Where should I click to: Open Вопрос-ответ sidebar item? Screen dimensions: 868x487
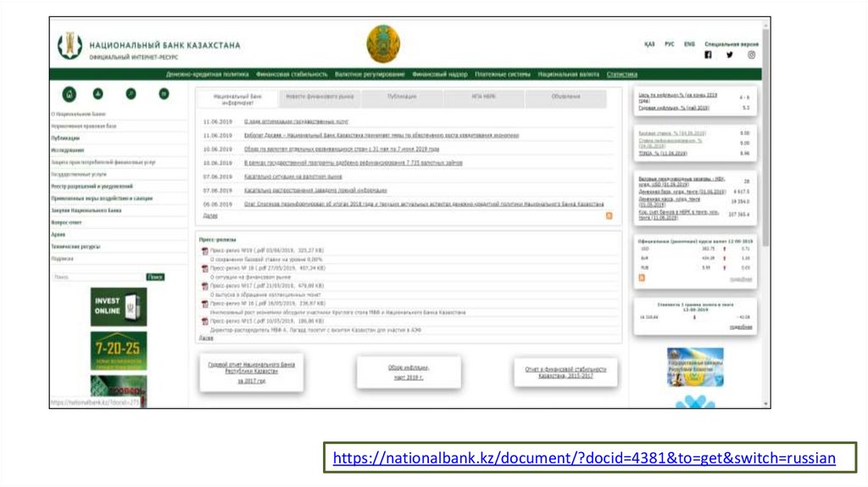[x=66, y=223]
